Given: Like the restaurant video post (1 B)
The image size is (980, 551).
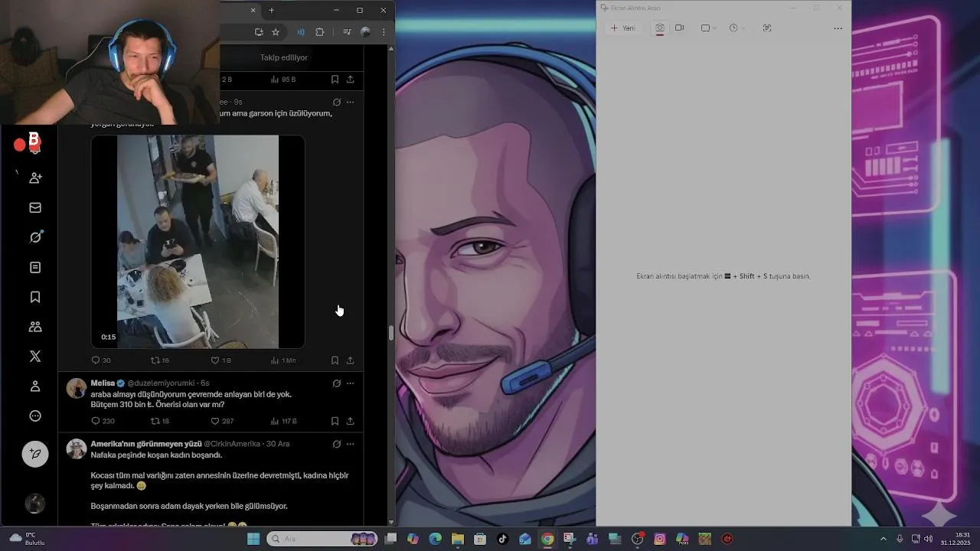Looking at the screenshot, I should (220, 360).
